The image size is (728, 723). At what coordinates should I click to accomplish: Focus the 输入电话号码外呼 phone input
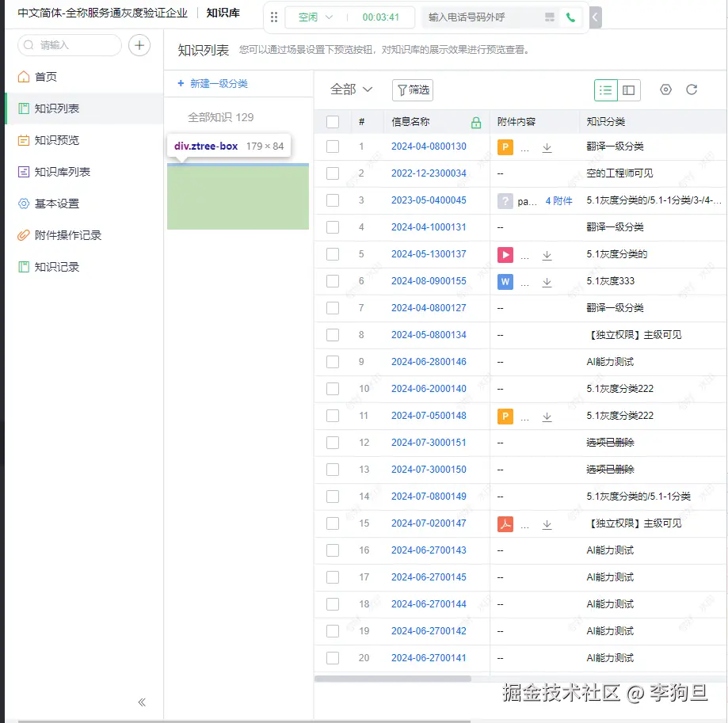[x=483, y=17]
